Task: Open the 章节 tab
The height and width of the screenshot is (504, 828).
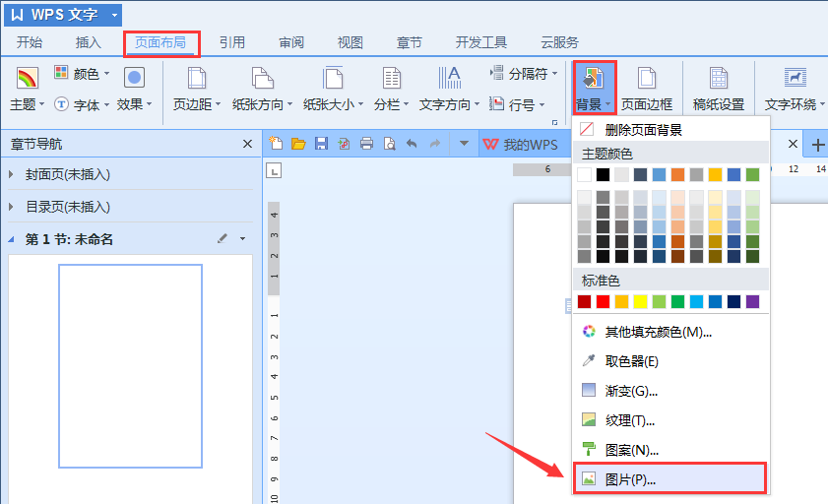Action: [410, 42]
